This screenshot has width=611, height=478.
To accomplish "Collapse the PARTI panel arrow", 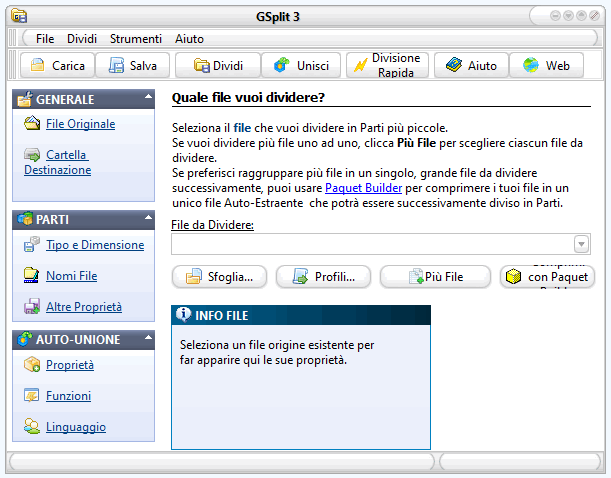I will pyautogui.click(x=148, y=217).
